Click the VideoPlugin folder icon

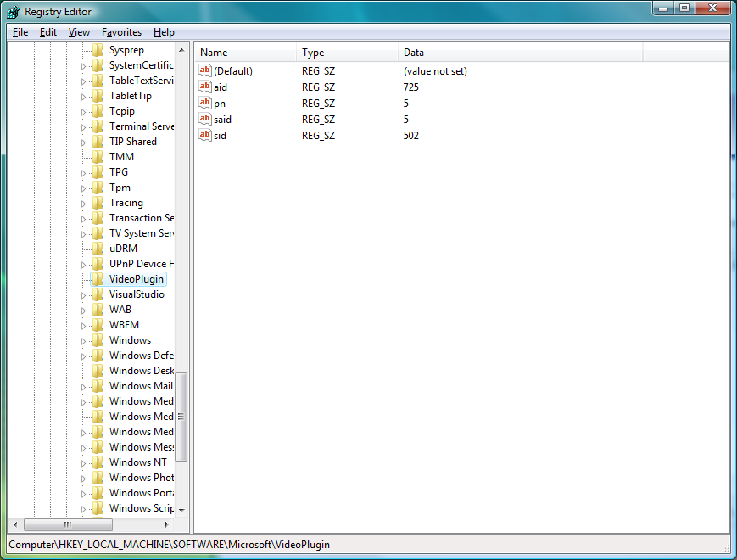coord(98,279)
